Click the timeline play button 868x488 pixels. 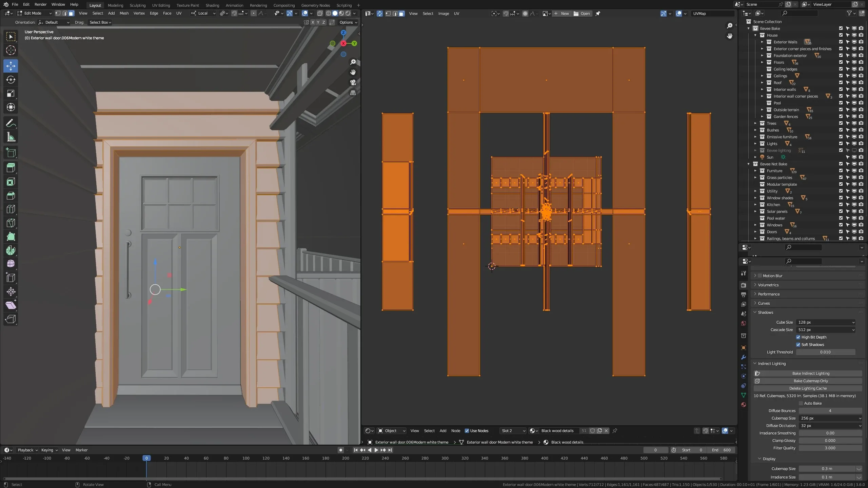376,450
